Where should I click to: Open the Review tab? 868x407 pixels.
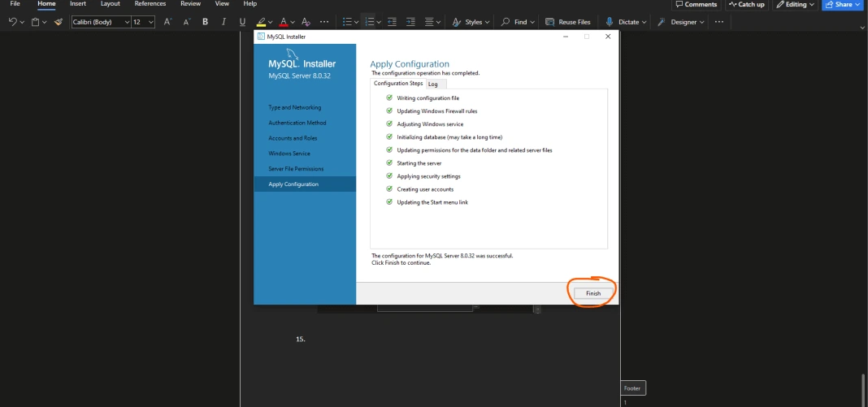pyautogui.click(x=190, y=4)
